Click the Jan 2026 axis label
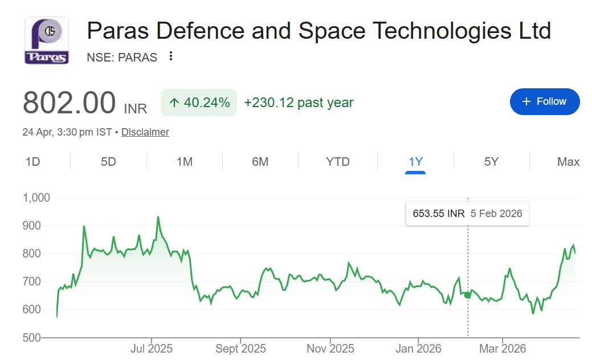This screenshot has width=592, height=364. (x=418, y=349)
